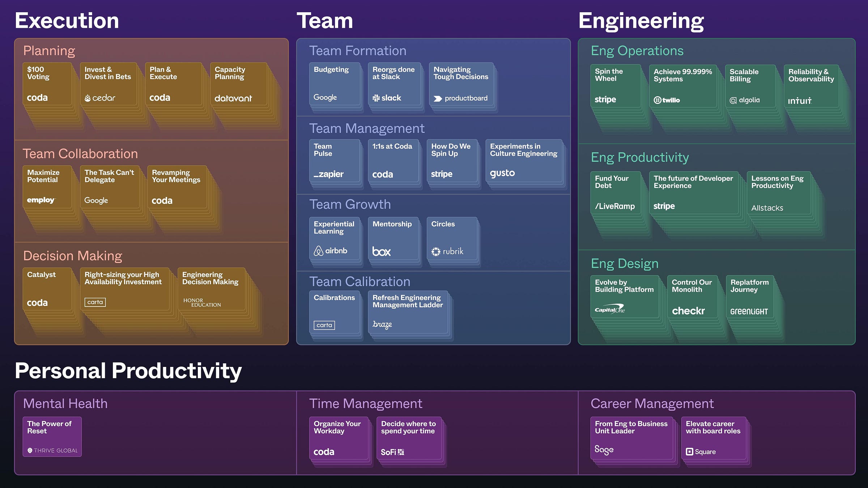Click the Team Formation heading

point(358,51)
